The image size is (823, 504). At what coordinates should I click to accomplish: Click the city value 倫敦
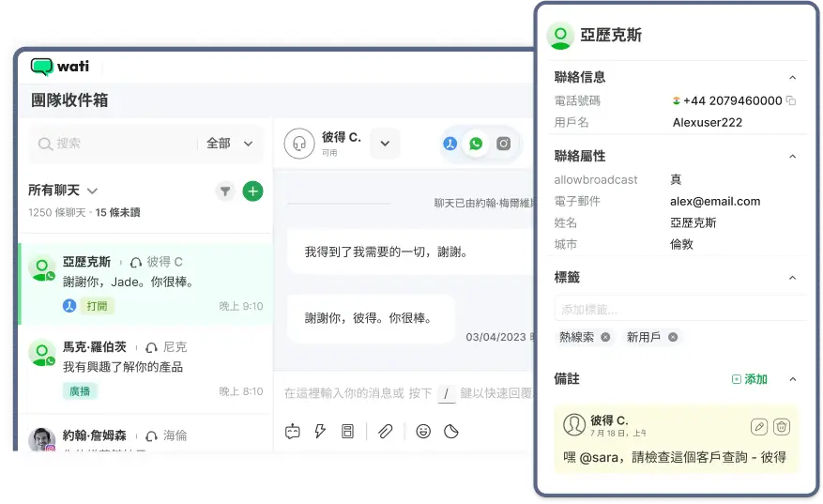point(681,244)
